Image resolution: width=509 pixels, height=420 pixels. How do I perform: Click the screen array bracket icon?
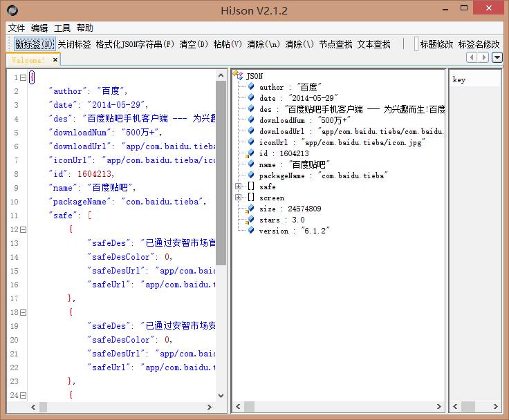[x=251, y=197]
